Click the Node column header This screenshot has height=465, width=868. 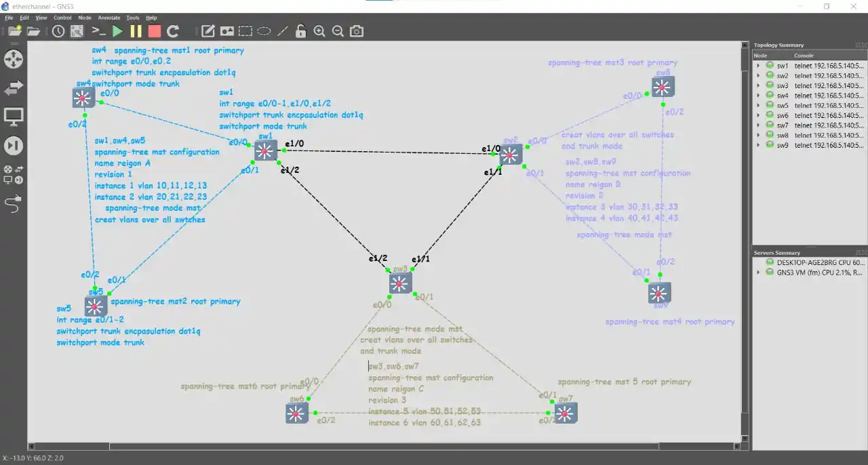(x=773, y=56)
